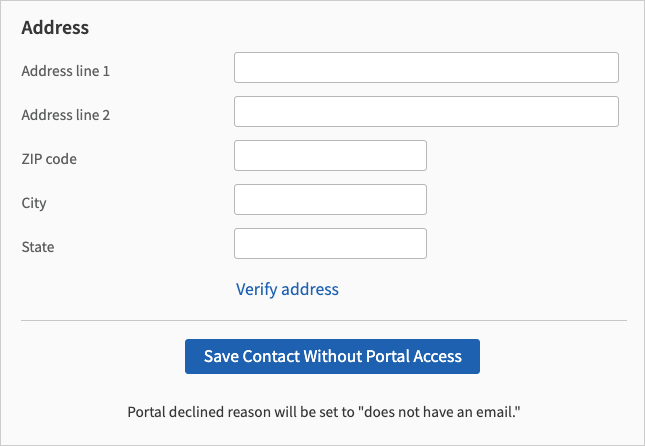Select the City input box

click(330, 200)
